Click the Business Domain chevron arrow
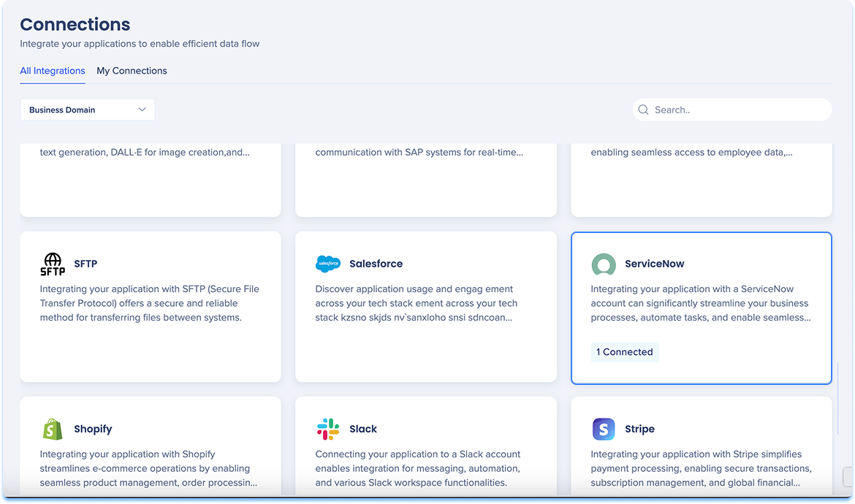The height and width of the screenshot is (504, 855). (142, 110)
